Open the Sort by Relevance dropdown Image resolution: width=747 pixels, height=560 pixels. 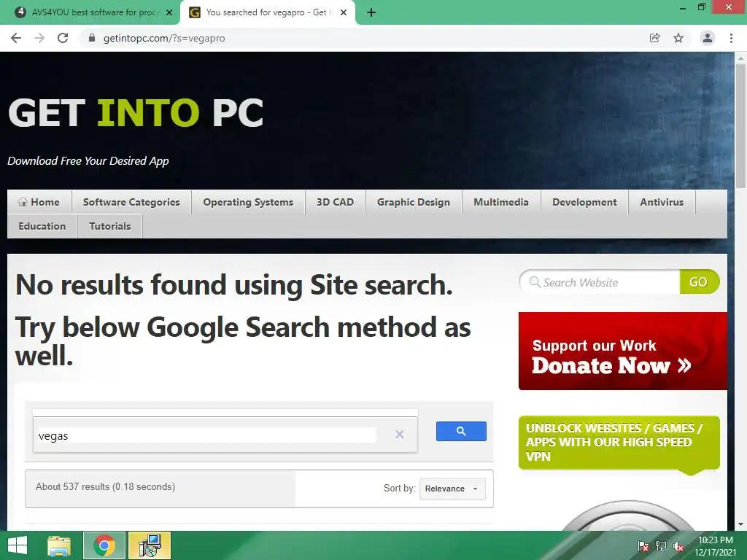tap(452, 489)
